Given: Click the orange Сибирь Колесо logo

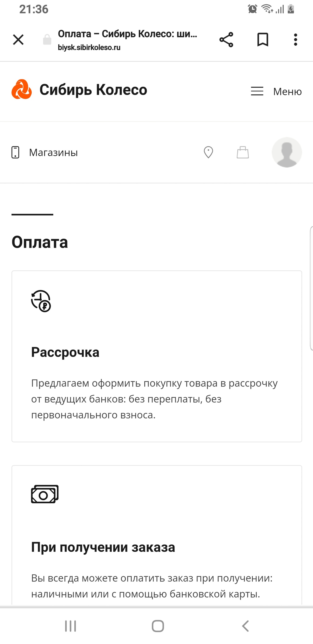Looking at the screenshot, I should tap(22, 89).
